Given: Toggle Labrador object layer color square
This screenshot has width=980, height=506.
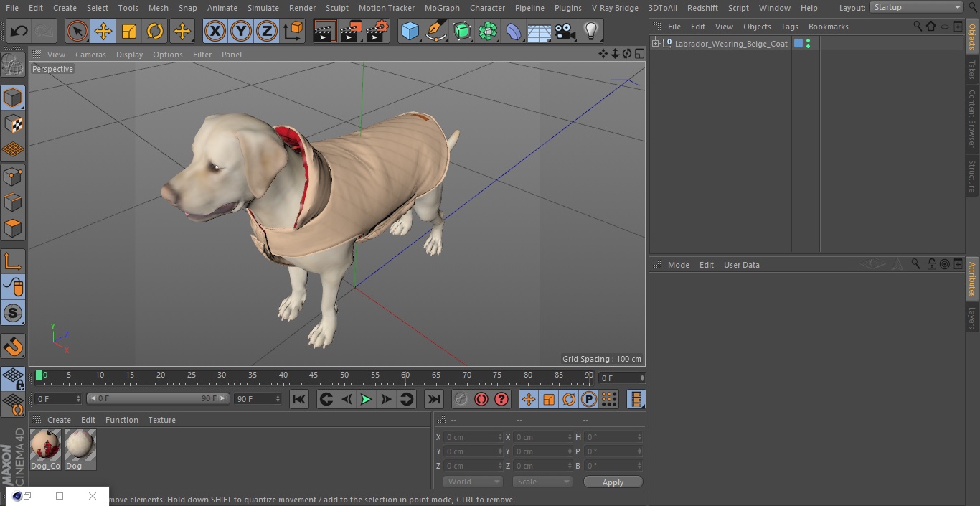Looking at the screenshot, I should 798,44.
